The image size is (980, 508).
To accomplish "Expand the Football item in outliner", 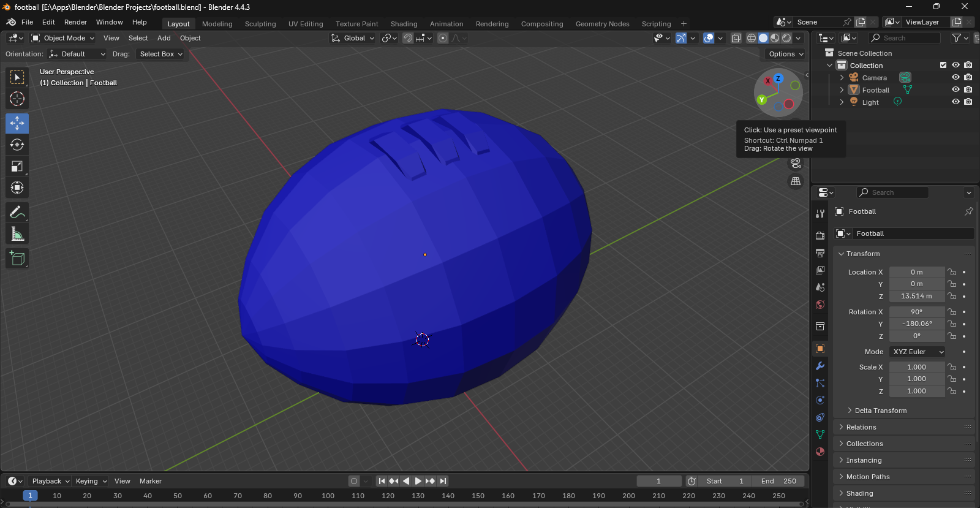I will 842,90.
